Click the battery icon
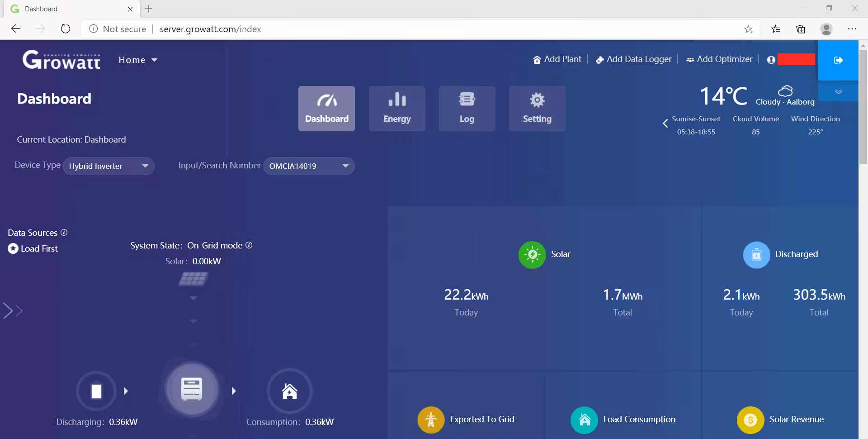868x439 pixels. click(96, 391)
